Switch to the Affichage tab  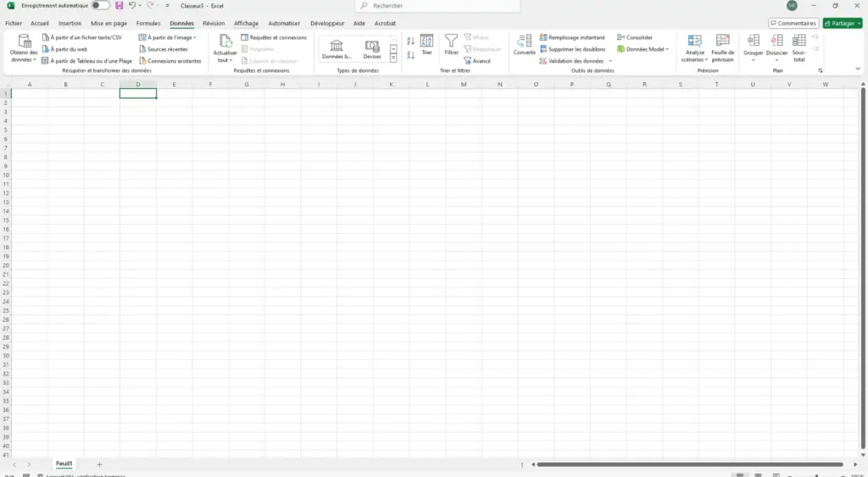247,23
